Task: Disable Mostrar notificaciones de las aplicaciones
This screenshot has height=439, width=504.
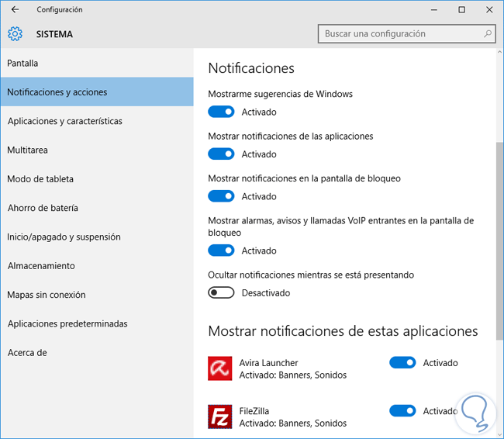Action: (221, 154)
